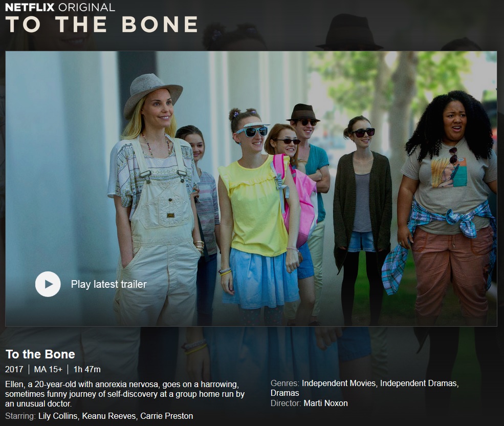
Task: Click the circular play trailer icon
Action: [x=48, y=284]
